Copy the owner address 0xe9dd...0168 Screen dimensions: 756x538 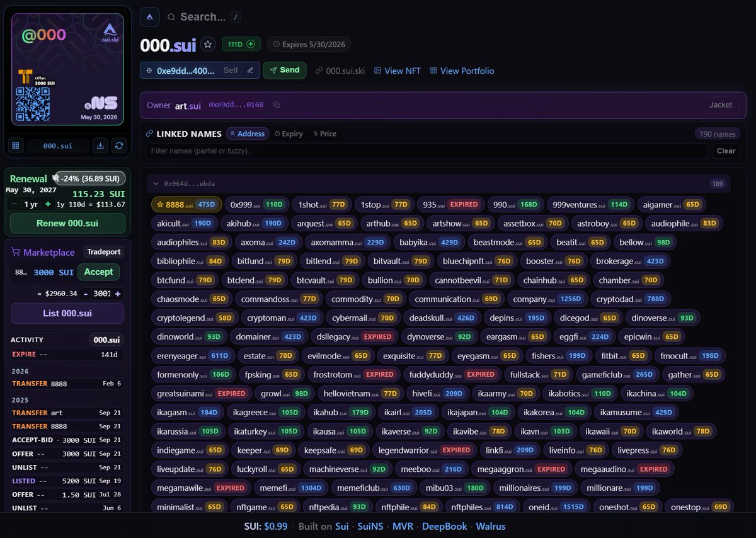point(277,105)
